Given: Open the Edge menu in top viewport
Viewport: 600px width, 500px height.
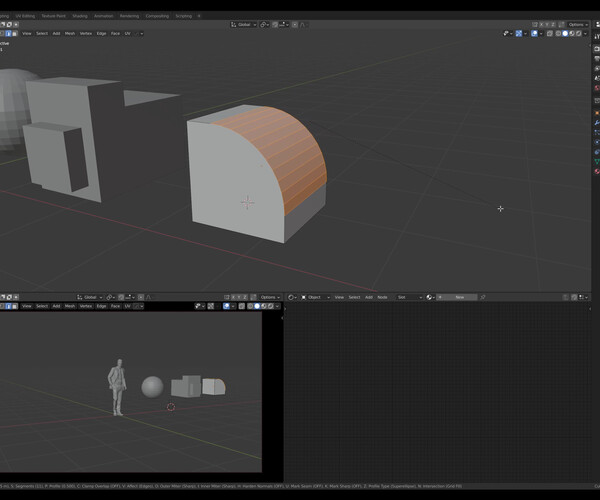Looking at the screenshot, I should (101, 33).
